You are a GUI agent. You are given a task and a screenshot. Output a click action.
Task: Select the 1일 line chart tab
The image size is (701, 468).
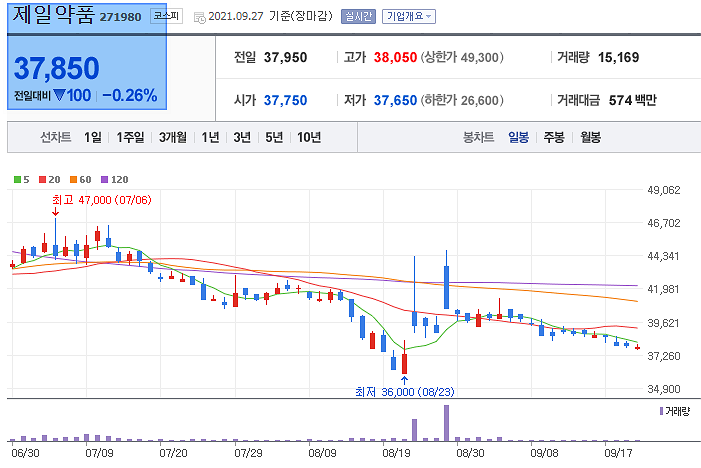pyautogui.click(x=93, y=137)
